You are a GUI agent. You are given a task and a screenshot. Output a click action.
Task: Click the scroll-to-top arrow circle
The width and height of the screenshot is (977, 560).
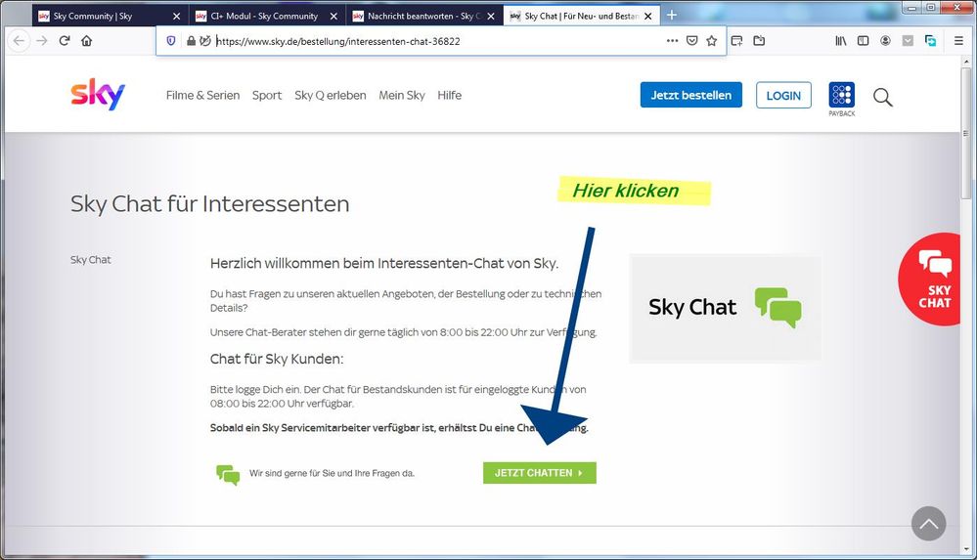(928, 524)
